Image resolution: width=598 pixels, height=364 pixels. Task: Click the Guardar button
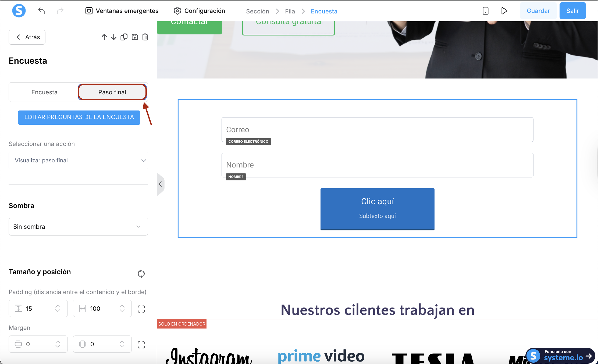pos(538,11)
